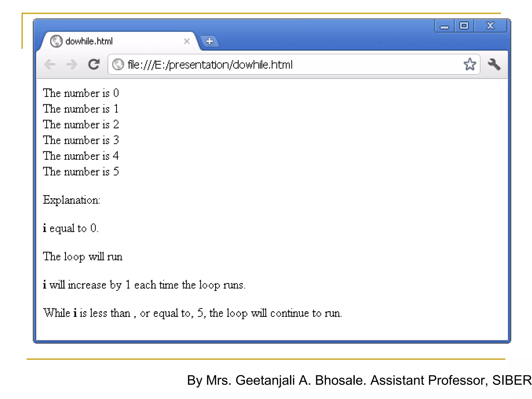The height and width of the screenshot is (399, 532).
Task: Click text 'The number is 0'
Action: (81, 93)
